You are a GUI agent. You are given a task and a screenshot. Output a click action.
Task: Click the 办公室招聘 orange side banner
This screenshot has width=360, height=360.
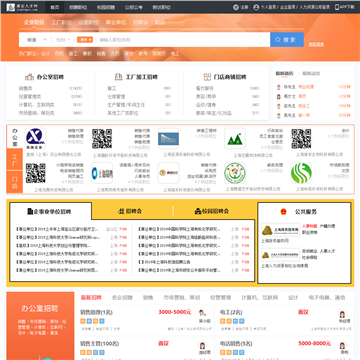[x=40, y=326]
